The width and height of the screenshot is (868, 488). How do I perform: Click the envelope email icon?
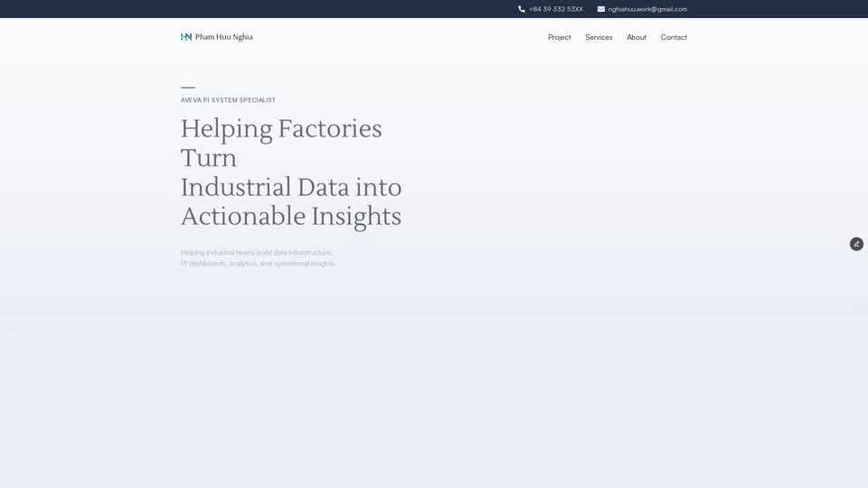pyautogui.click(x=601, y=9)
